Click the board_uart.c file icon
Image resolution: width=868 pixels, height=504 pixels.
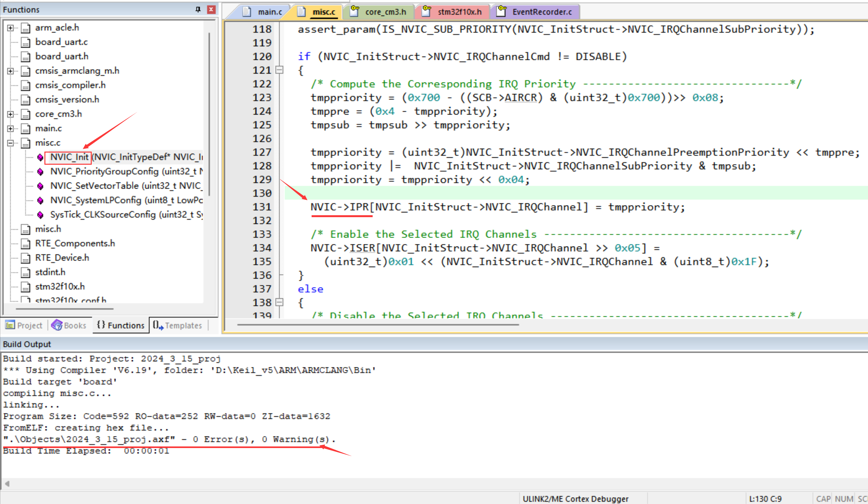coord(26,43)
